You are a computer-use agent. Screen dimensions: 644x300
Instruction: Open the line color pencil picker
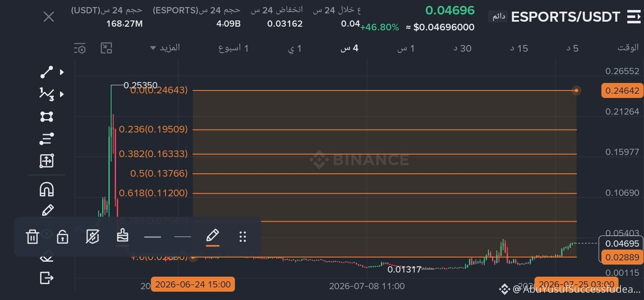click(213, 237)
